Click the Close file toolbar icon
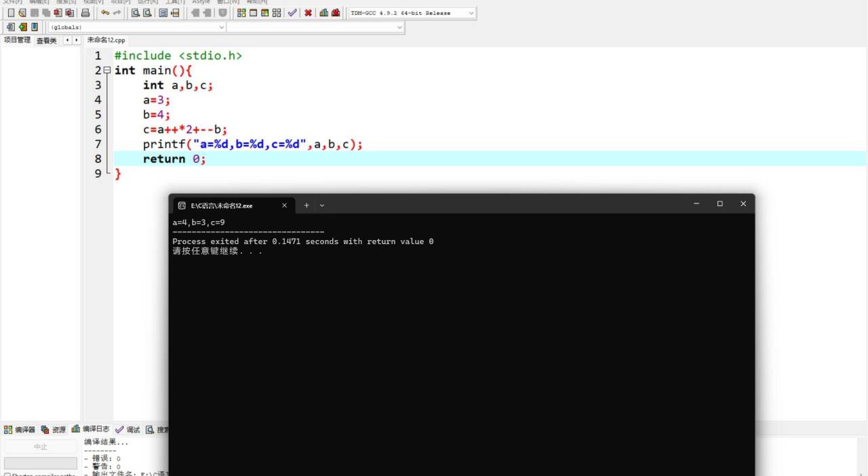 pyautogui.click(x=58, y=13)
